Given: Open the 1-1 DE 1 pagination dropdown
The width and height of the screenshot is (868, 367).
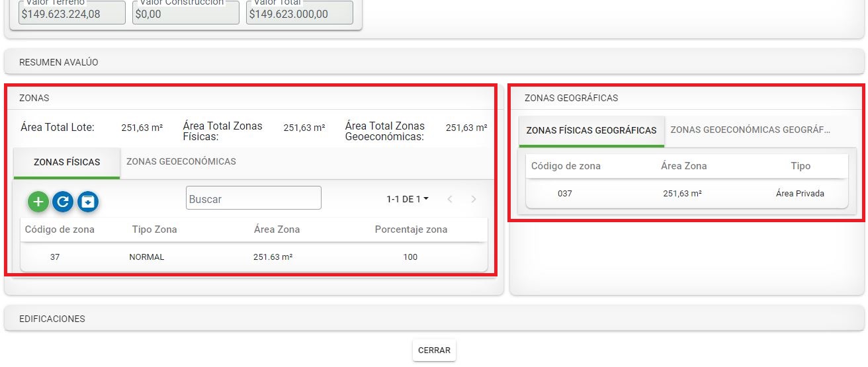Looking at the screenshot, I should [x=407, y=199].
